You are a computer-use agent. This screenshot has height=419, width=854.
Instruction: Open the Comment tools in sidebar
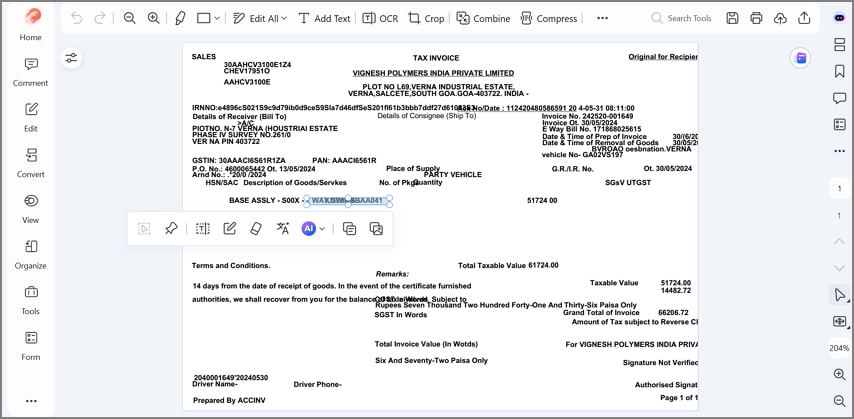pyautogui.click(x=30, y=71)
